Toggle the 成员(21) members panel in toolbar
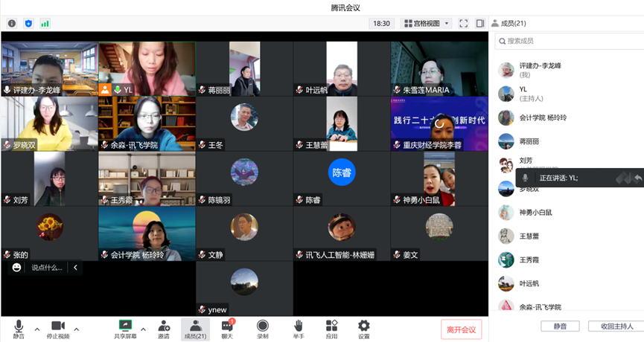The image size is (644, 342). (x=195, y=329)
